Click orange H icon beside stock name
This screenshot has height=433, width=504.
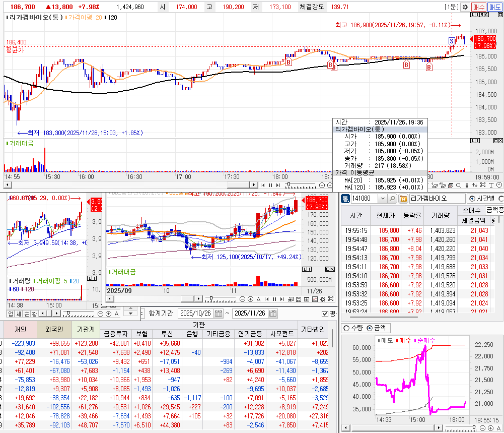[403, 199]
